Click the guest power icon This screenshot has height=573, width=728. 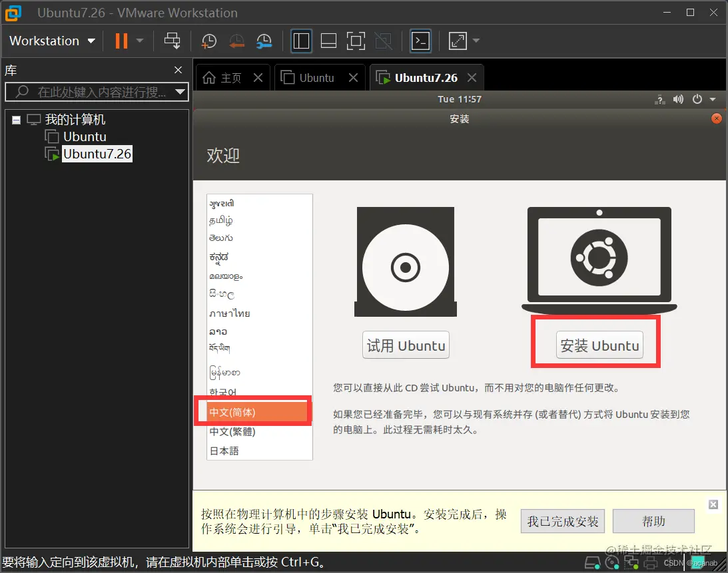697,99
